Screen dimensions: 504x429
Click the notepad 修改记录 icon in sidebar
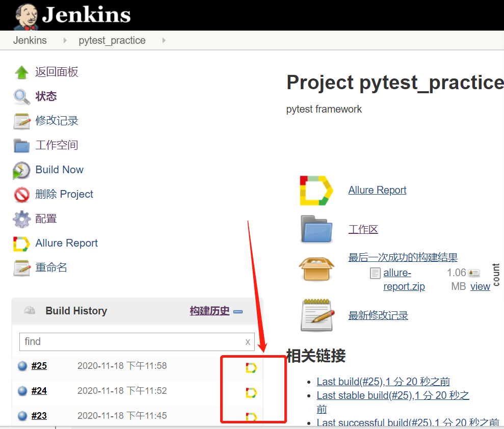(21, 121)
